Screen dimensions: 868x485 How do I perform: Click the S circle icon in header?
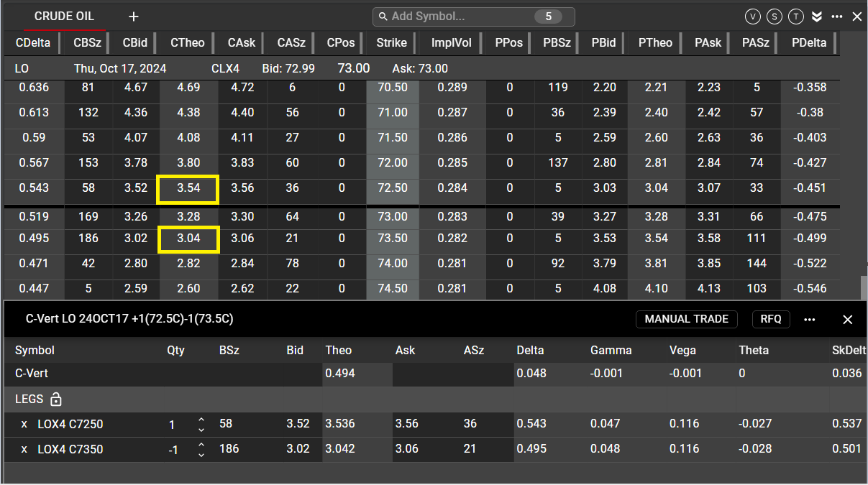tap(775, 17)
